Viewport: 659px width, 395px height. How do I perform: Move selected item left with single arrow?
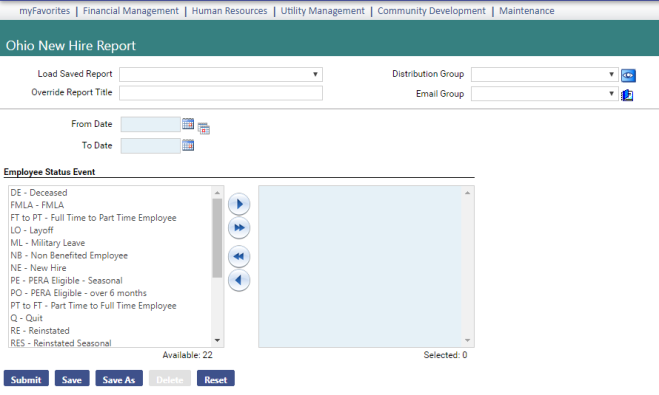tap(239, 280)
